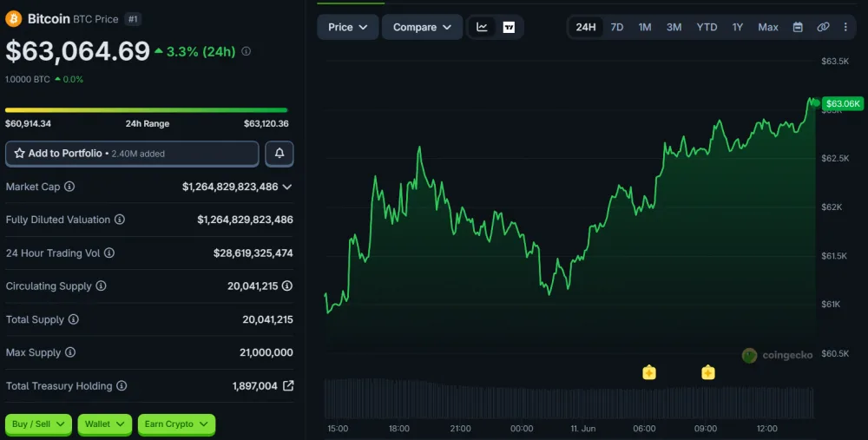Select the Max time range
This screenshot has height=440, width=868.
768,27
